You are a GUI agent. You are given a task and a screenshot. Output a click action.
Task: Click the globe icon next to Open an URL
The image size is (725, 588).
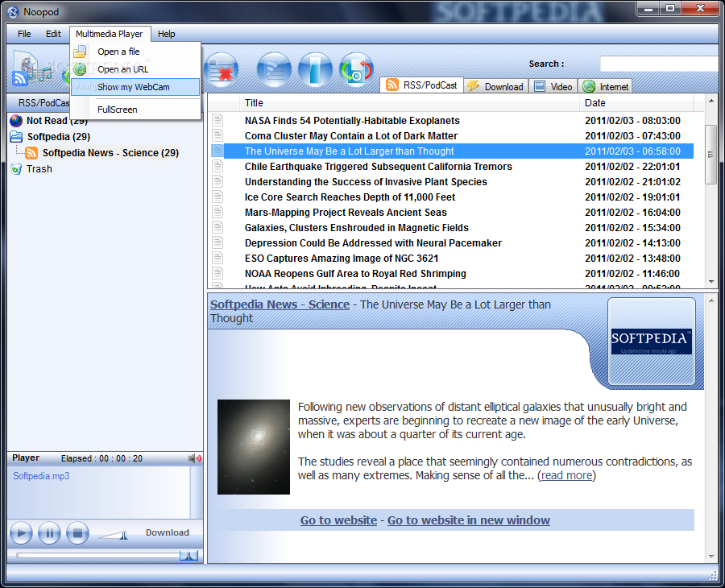point(80,69)
